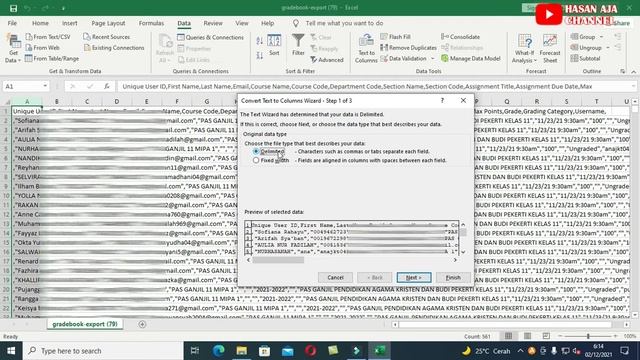Switch to Page Break Preview in status bar

click(546, 336)
